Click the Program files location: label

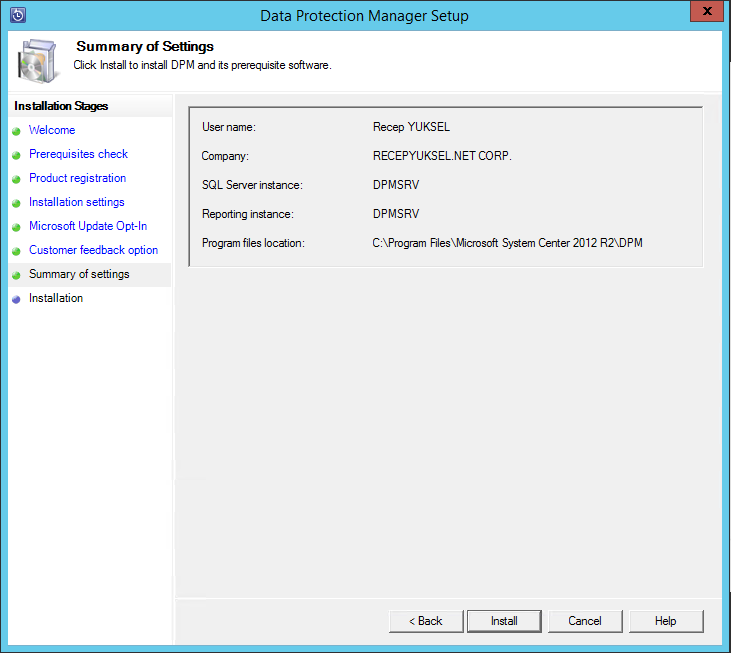(253, 243)
